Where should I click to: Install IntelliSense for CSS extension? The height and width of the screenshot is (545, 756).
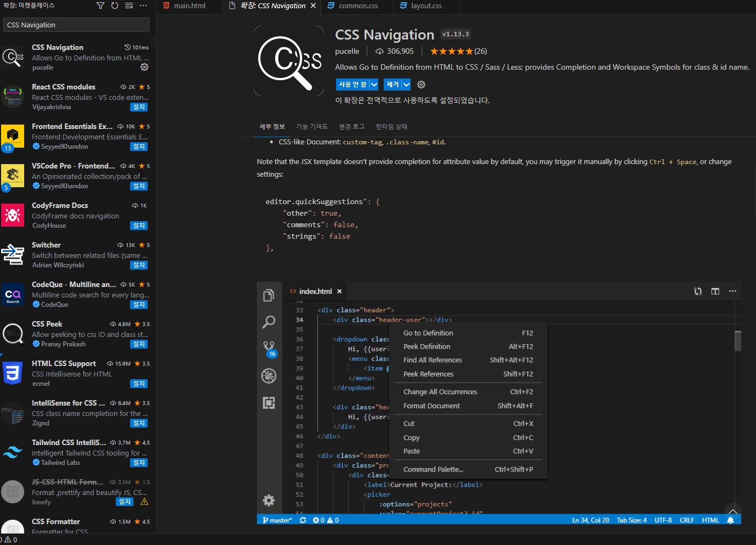[x=139, y=423]
